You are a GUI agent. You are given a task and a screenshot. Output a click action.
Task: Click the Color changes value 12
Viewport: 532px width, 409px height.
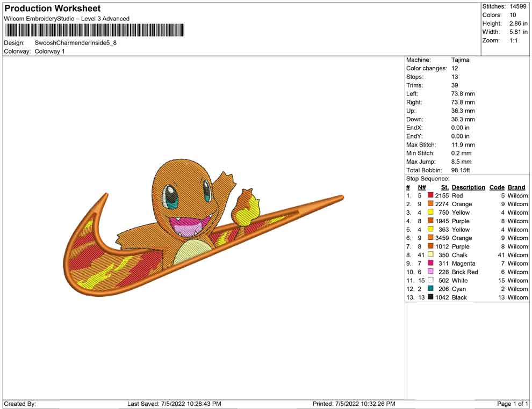[x=455, y=69]
